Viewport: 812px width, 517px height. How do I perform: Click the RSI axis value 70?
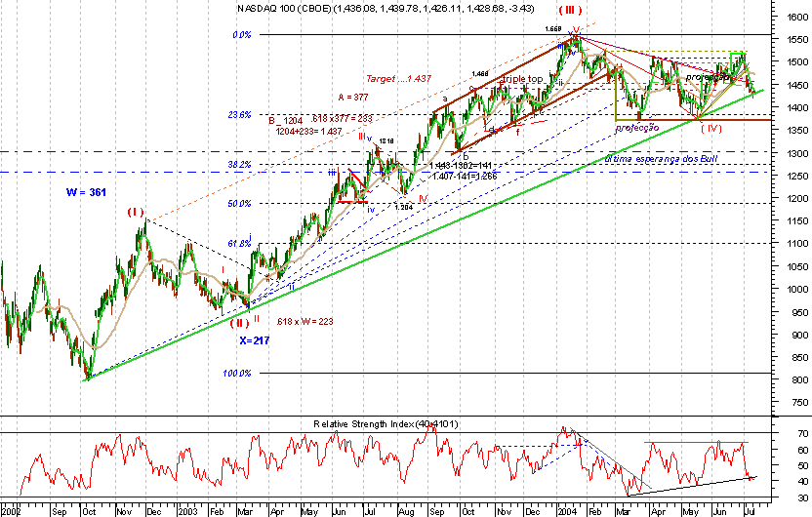(x=802, y=434)
